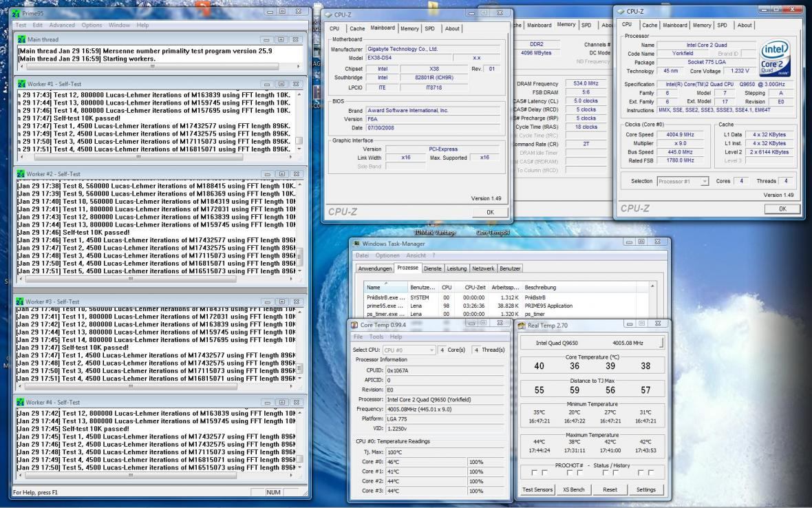
Task: Open the File menu in Core Temp
Action: click(359, 337)
